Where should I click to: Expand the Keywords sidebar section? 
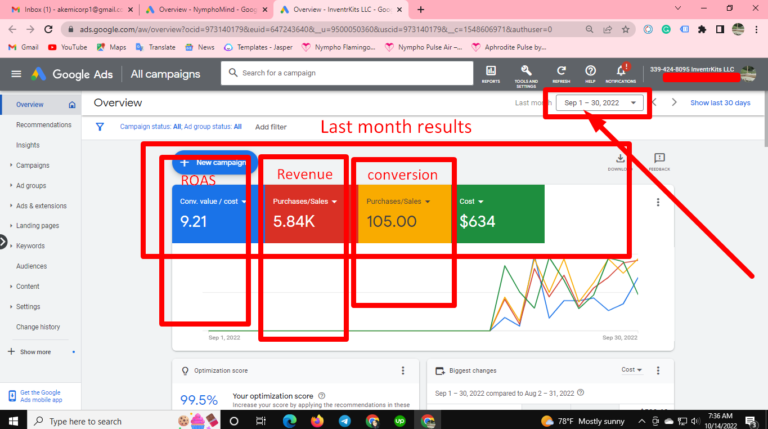30,246
